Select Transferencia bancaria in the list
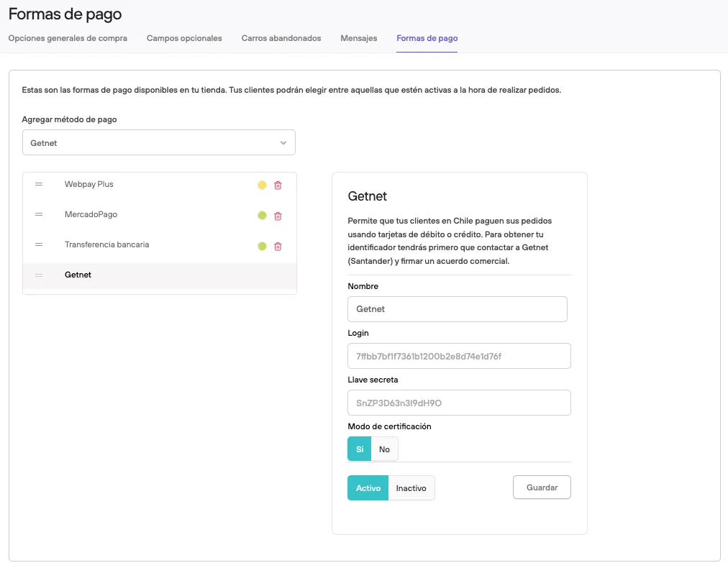This screenshot has width=728, height=568. point(106,244)
